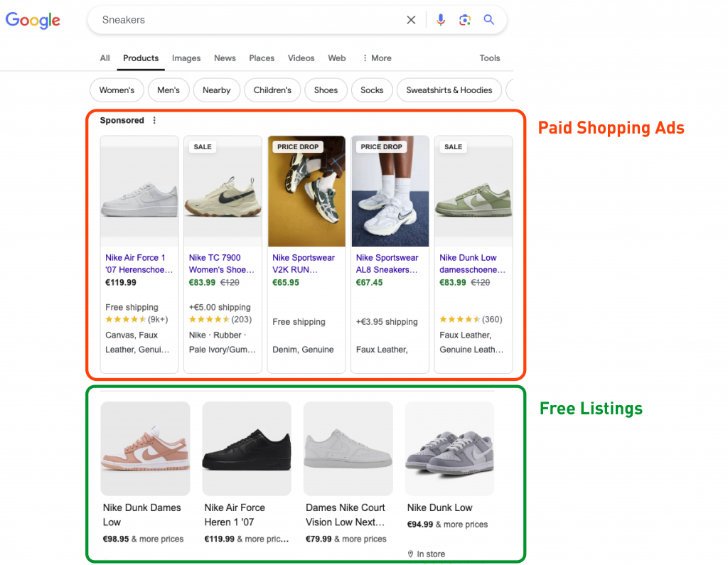Screen dimensions: 728x565
Task: Click the pink Nike Dunk Dames Low thumbnail
Action: point(145,448)
